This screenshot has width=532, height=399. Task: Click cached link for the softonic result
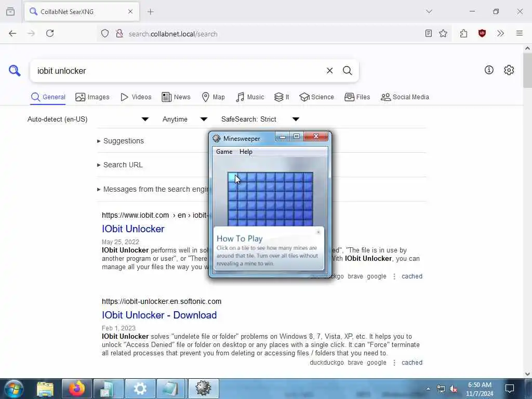(x=412, y=362)
